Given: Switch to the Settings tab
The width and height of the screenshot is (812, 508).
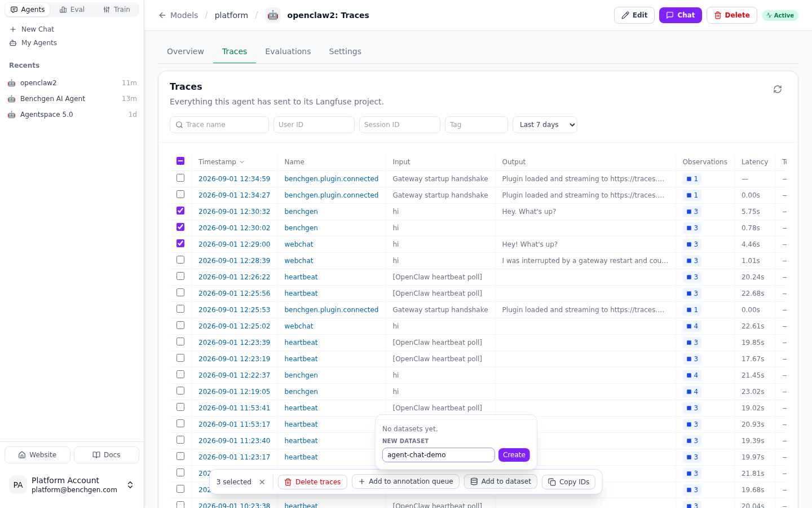Looking at the screenshot, I should (345, 51).
